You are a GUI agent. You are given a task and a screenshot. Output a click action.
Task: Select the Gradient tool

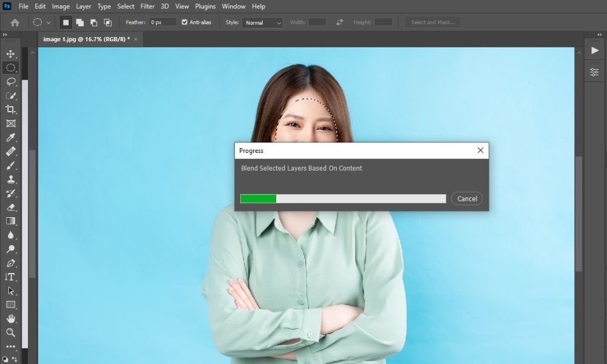[10, 221]
